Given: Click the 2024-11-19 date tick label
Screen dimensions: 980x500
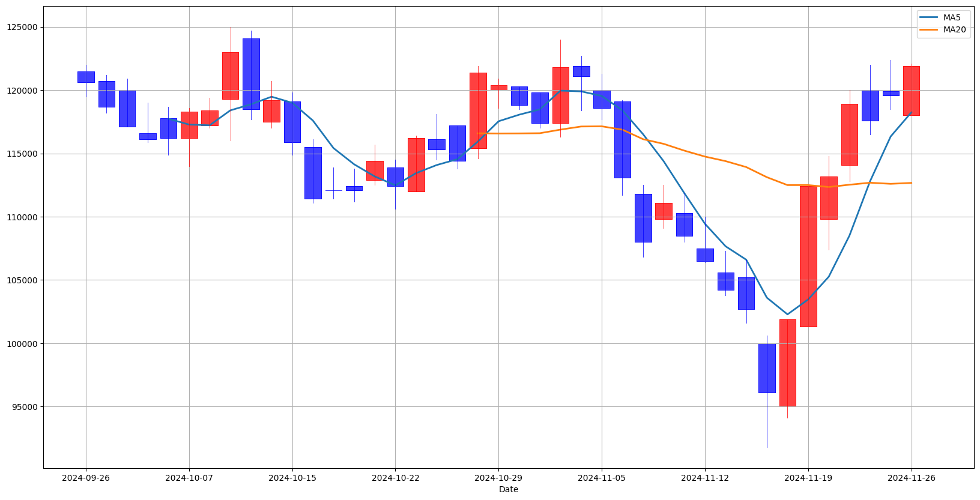Looking at the screenshot, I should coord(808,478).
